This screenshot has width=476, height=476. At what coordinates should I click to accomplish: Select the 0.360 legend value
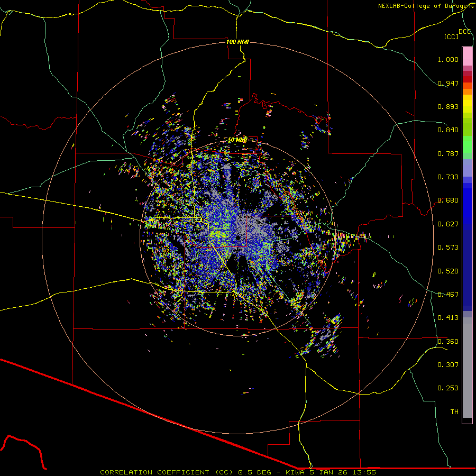[448, 342]
